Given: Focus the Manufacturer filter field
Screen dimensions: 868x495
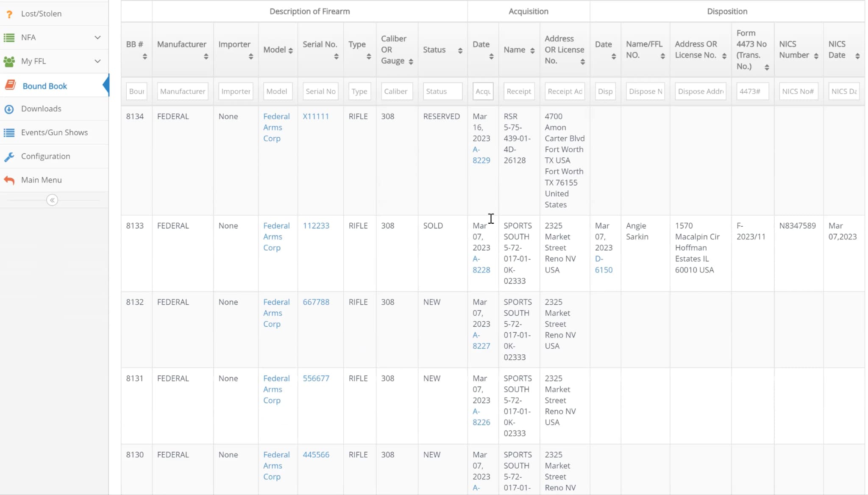Looking at the screenshot, I should point(183,92).
